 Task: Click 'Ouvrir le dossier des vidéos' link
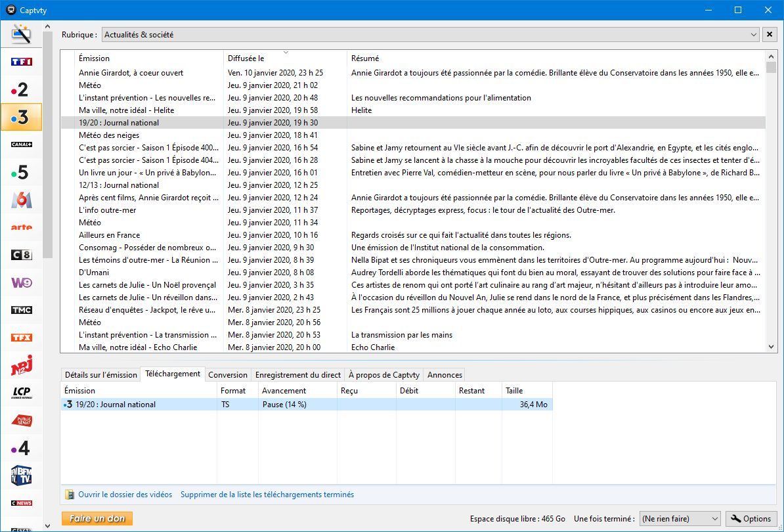point(125,495)
